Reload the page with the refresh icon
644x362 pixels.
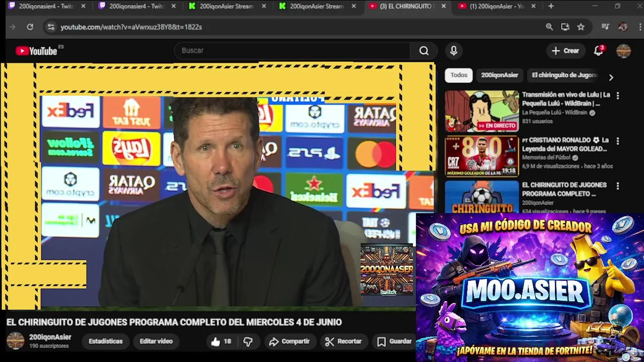(30, 27)
